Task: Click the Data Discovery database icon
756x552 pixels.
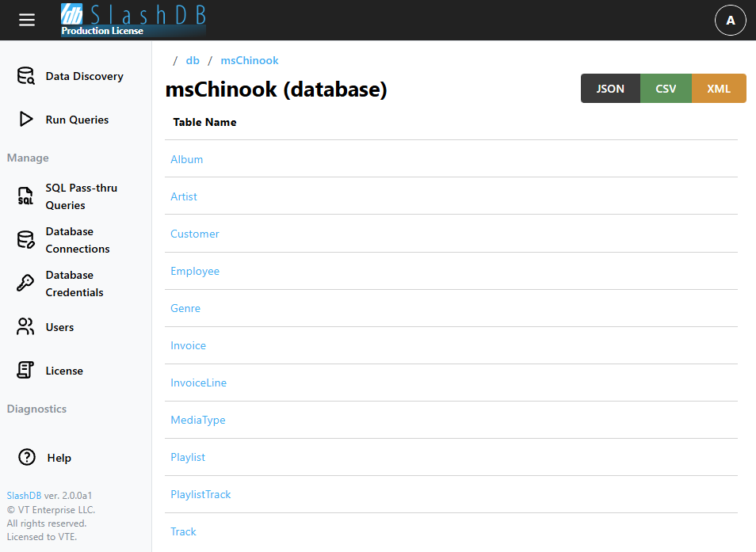Action: click(x=26, y=76)
